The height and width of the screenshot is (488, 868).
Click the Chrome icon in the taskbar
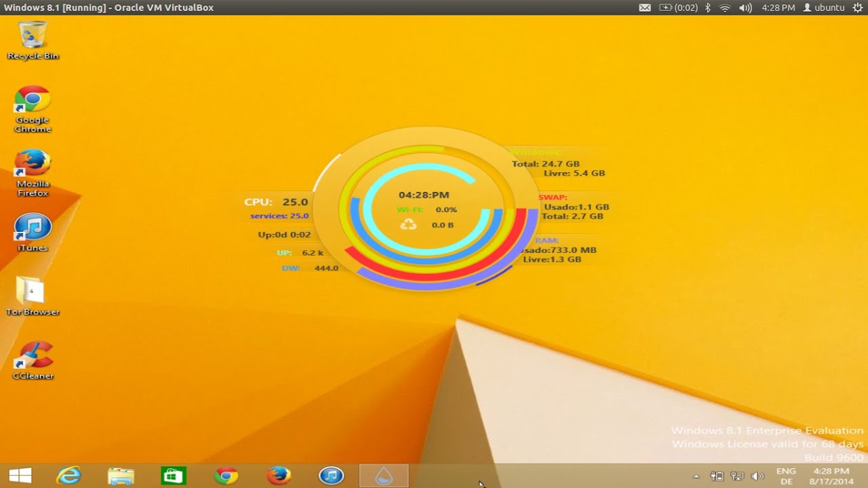[x=226, y=476]
